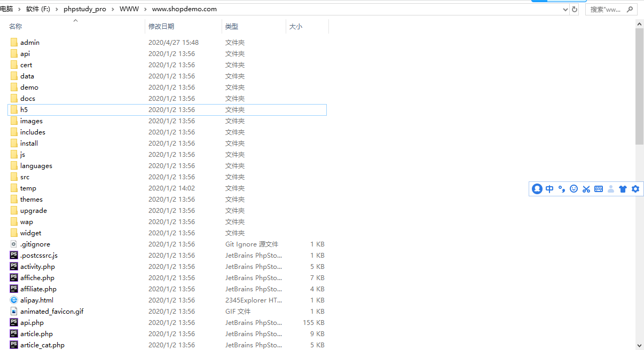The width and height of the screenshot is (644, 350).
Task: Toggle full/half-width punctuation mode
Action: 561,188
